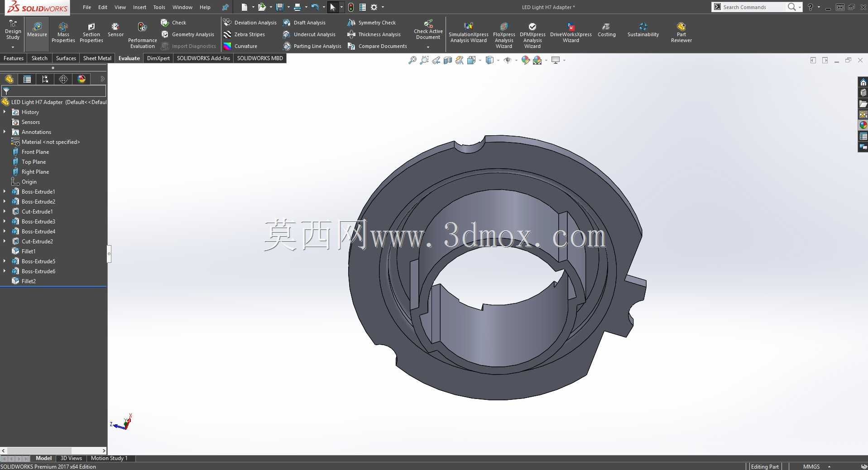868x470 pixels.
Task: Expand Boss-Extrude1 feature
Action: (x=5, y=192)
